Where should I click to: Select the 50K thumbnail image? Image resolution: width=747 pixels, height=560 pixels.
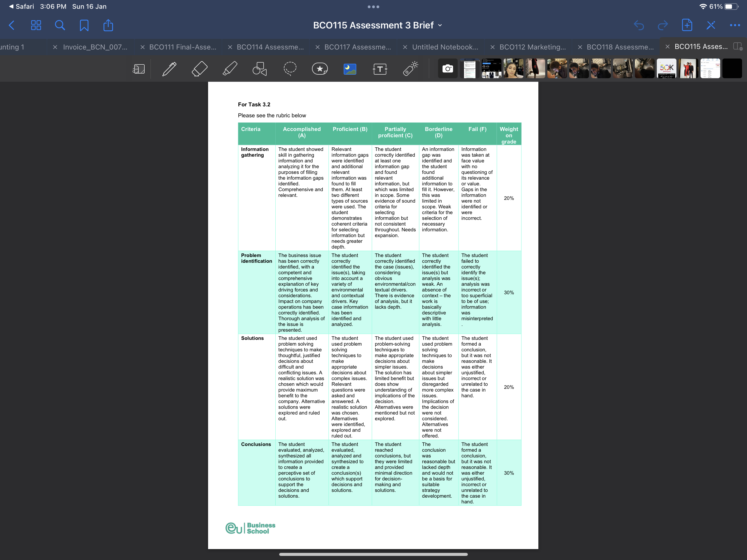coord(666,69)
